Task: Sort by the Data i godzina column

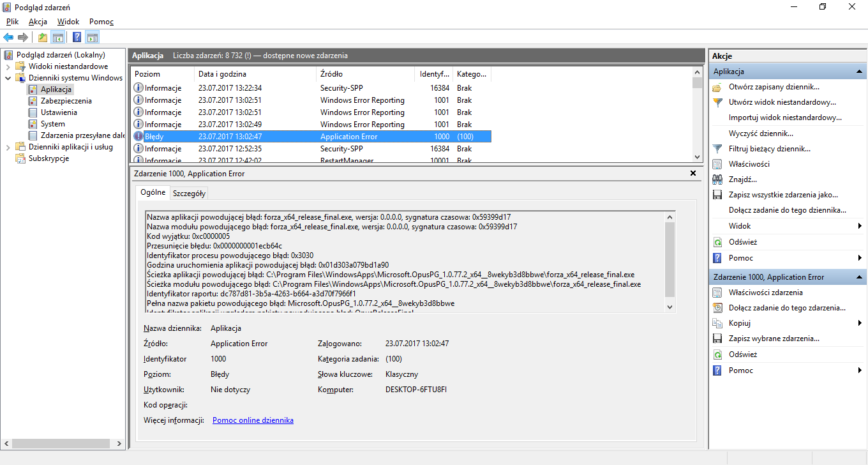Action: 255,74
